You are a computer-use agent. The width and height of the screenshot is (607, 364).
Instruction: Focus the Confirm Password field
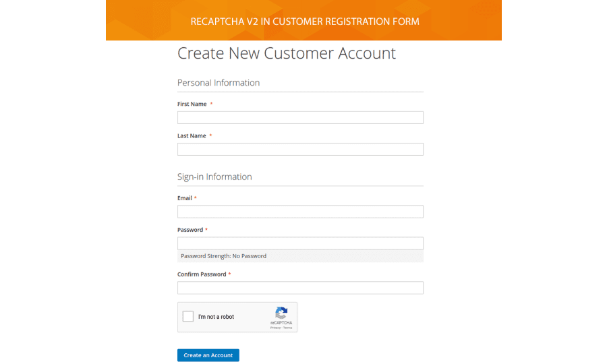pos(300,288)
